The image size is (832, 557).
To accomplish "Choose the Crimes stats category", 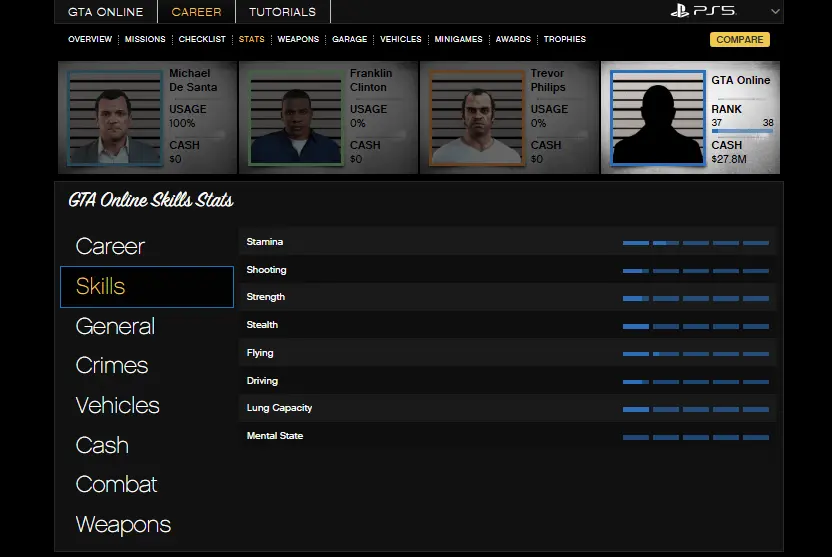I will click(112, 366).
